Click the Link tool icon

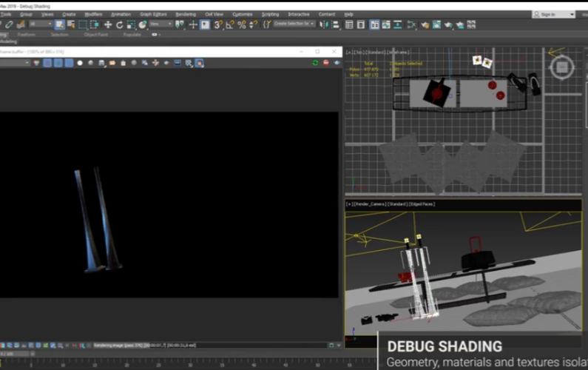coord(9,24)
